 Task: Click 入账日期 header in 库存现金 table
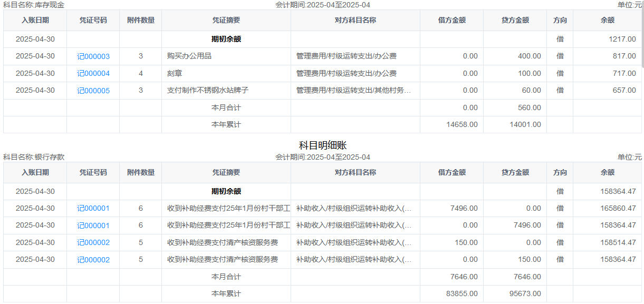tap(35, 21)
